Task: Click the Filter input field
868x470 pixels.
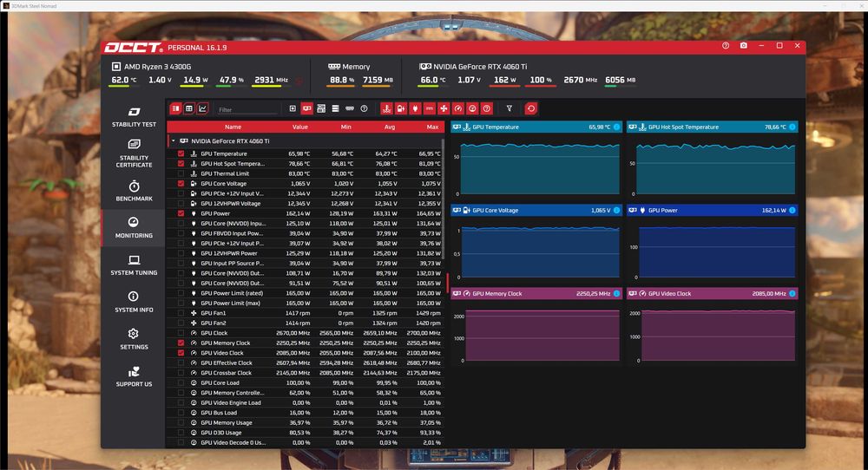Action: tap(247, 109)
